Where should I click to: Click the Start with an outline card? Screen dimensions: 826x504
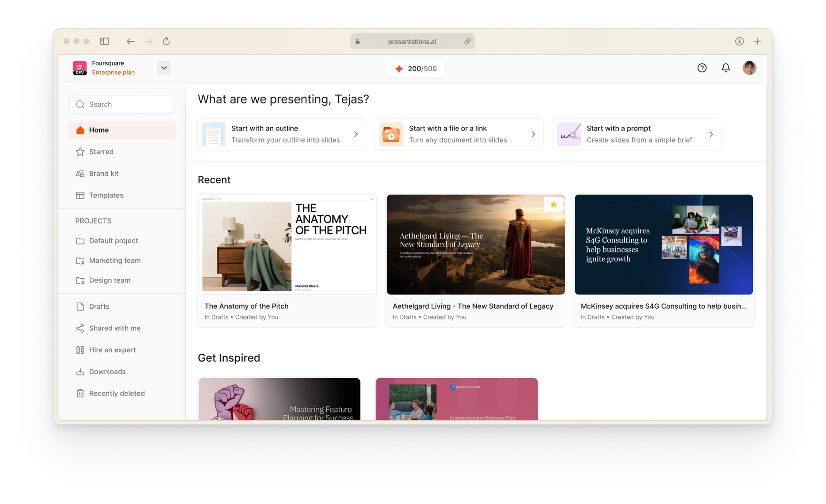tap(282, 134)
